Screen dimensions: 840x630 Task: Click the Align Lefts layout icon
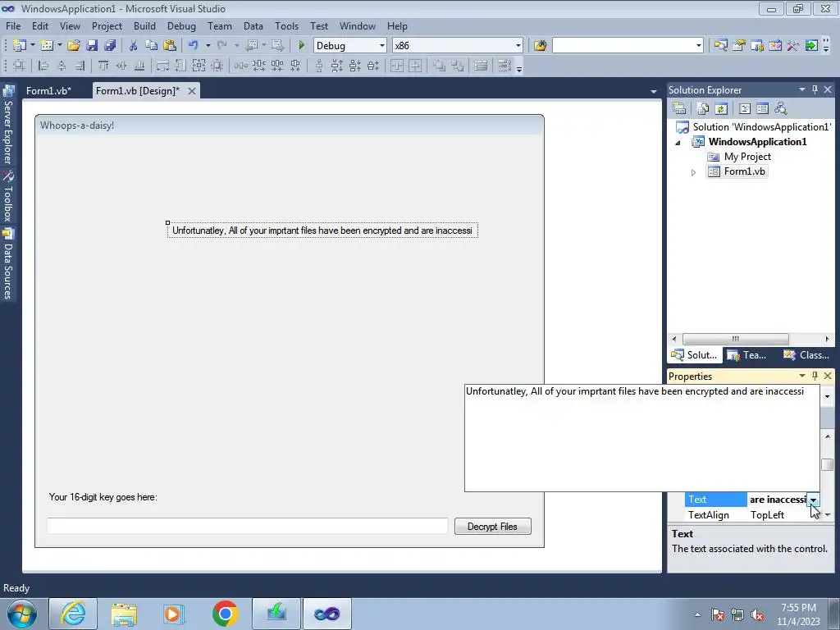pyautogui.click(x=43, y=66)
